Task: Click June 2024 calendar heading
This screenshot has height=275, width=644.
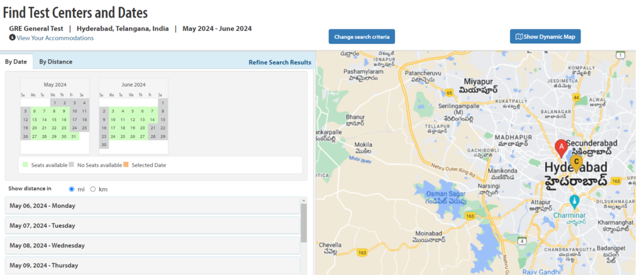Action: (133, 85)
